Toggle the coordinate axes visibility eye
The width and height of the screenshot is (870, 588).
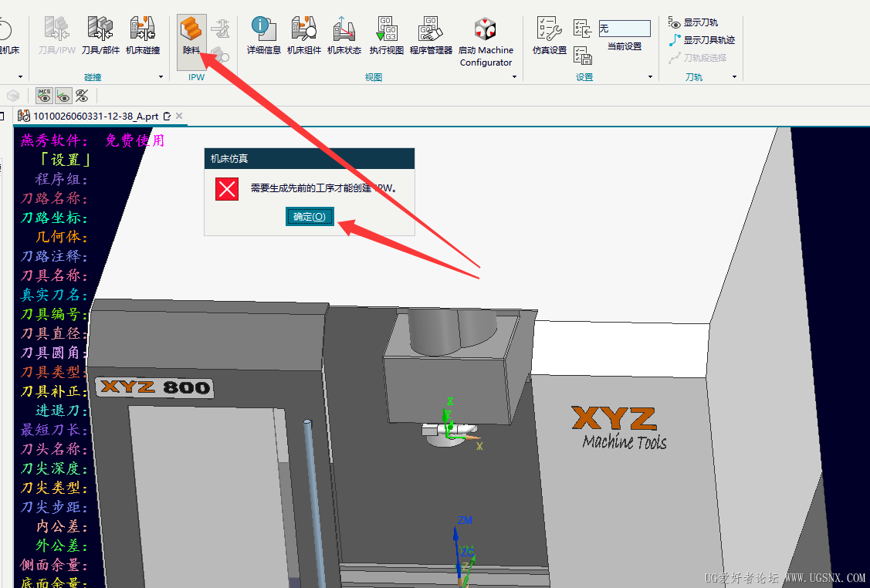pyautogui.click(x=63, y=96)
